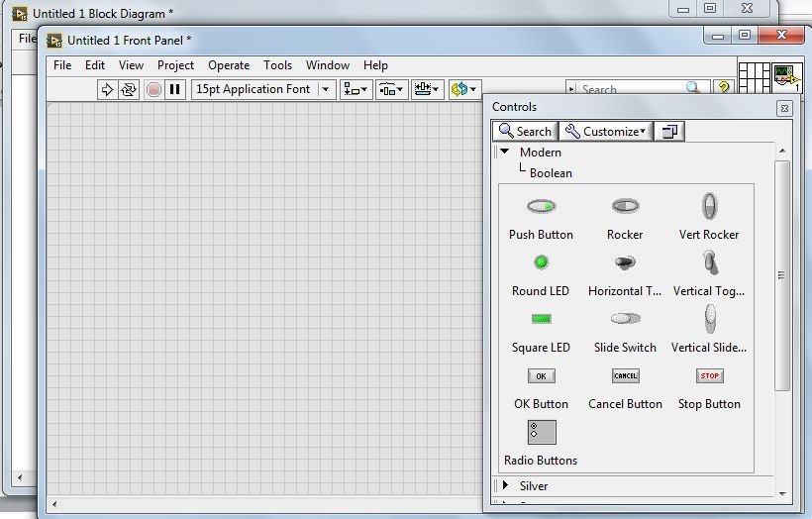Click Search button in Controls palette
The image size is (812, 519).
[525, 131]
